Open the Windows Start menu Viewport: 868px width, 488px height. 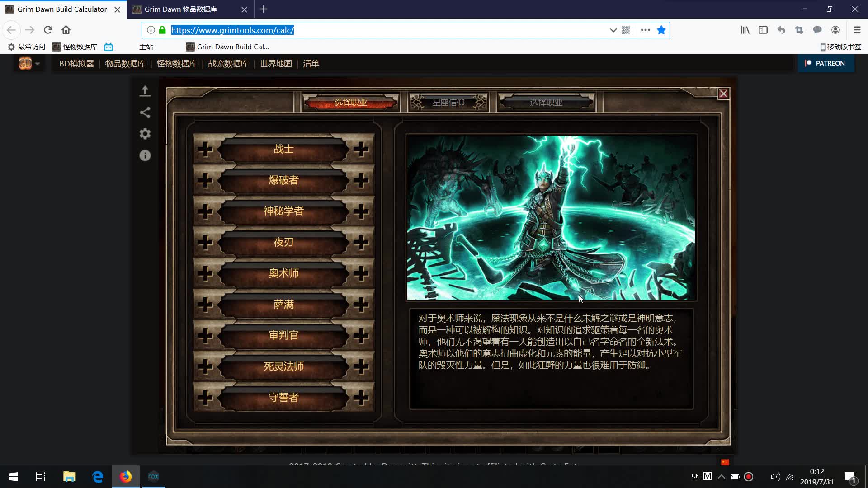[x=14, y=476]
